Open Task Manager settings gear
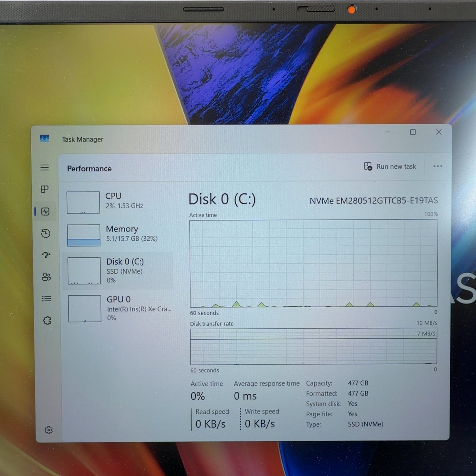476x476 pixels. (49, 430)
